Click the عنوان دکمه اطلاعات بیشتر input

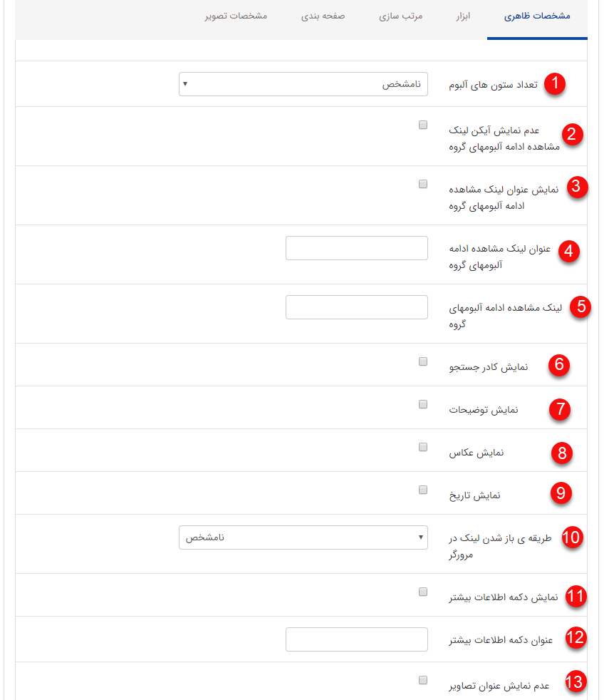356,639
